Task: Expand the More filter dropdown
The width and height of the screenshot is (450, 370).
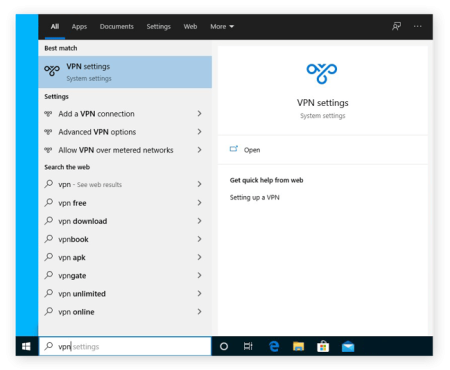Action: point(222,27)
